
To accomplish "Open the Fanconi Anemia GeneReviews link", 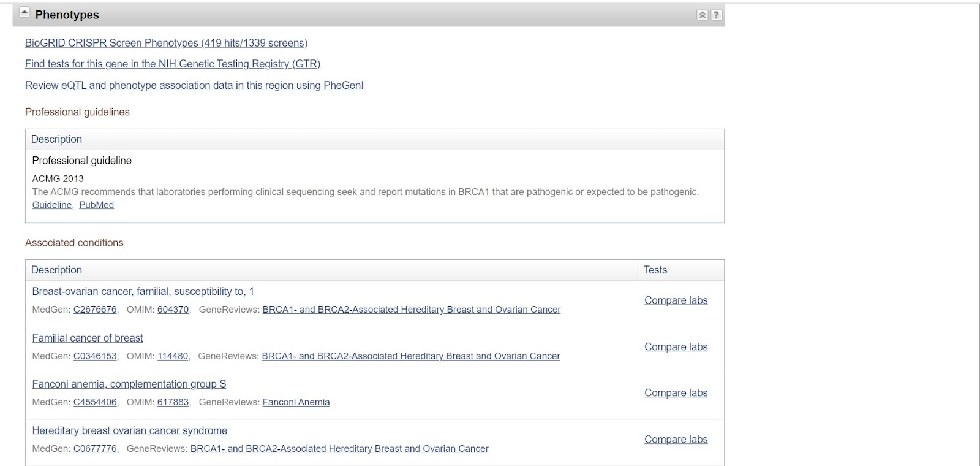I will (x=296, y=402).
